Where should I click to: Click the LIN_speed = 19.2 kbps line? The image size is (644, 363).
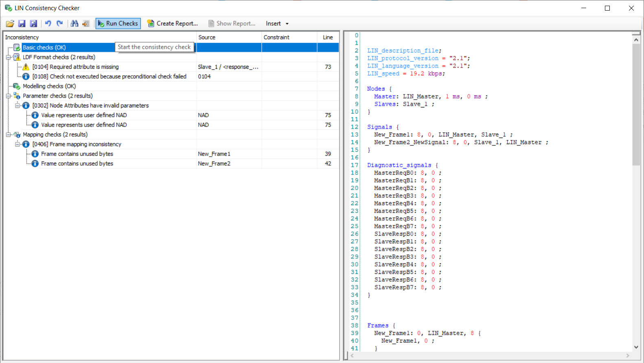406,74
